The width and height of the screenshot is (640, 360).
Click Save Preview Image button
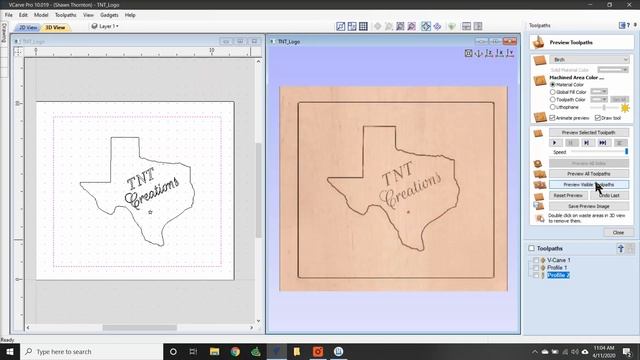[x=589, y=207]
